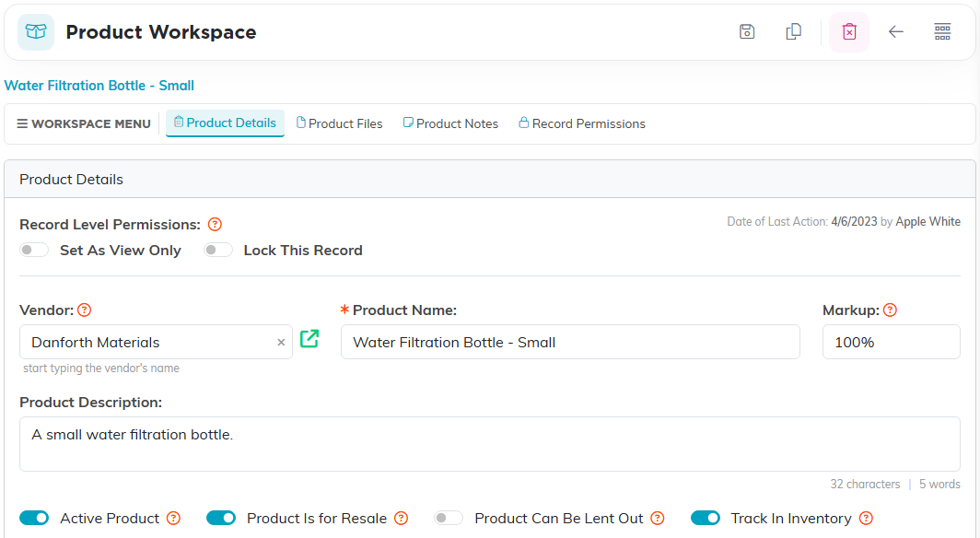Screen dimensions: 980x538
Task: Click help icon next to Markup label
Action: (890, 310)
